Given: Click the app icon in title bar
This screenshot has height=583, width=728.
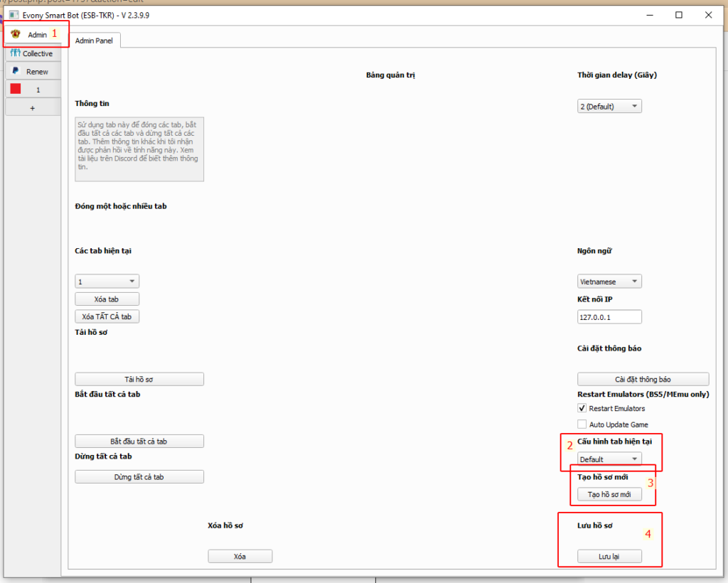Looking at the screenshot, I should point(14,15).
